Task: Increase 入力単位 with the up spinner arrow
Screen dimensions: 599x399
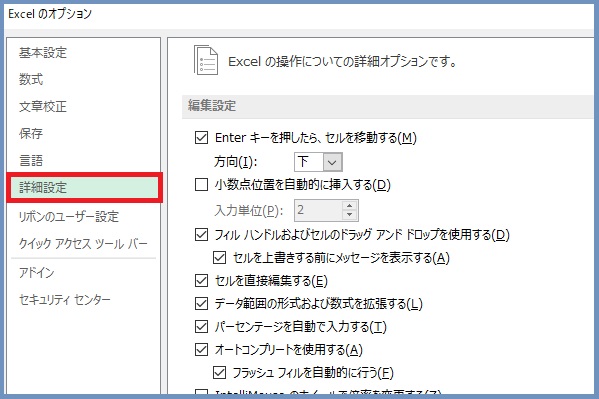Action: tap(349, 206)
